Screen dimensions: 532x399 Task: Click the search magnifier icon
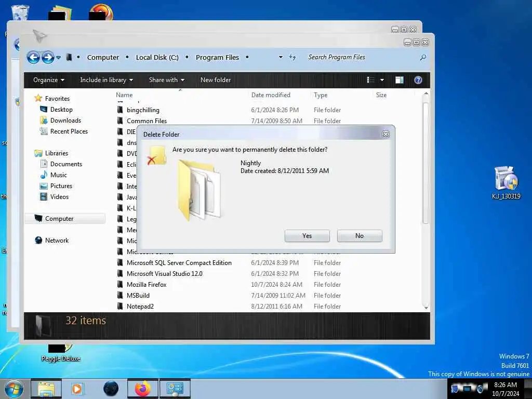423,57
